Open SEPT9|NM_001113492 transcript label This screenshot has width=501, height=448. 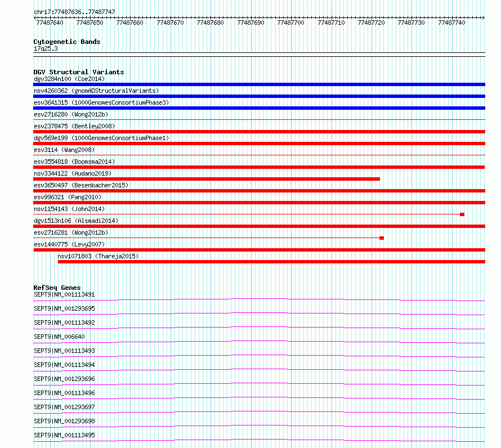[64, 322]
